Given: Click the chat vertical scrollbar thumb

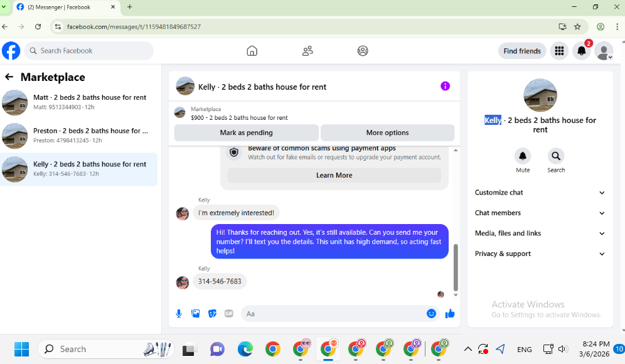Looking at the screenshot, I should 456,268.
